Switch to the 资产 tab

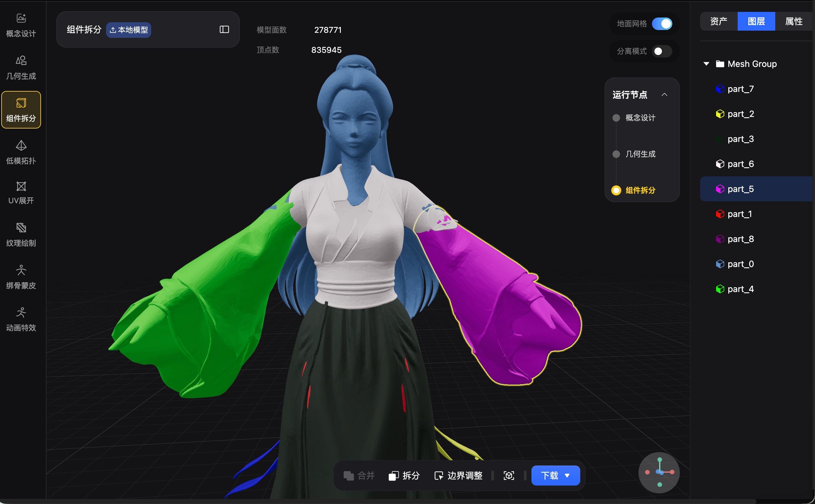coord(718,21)
